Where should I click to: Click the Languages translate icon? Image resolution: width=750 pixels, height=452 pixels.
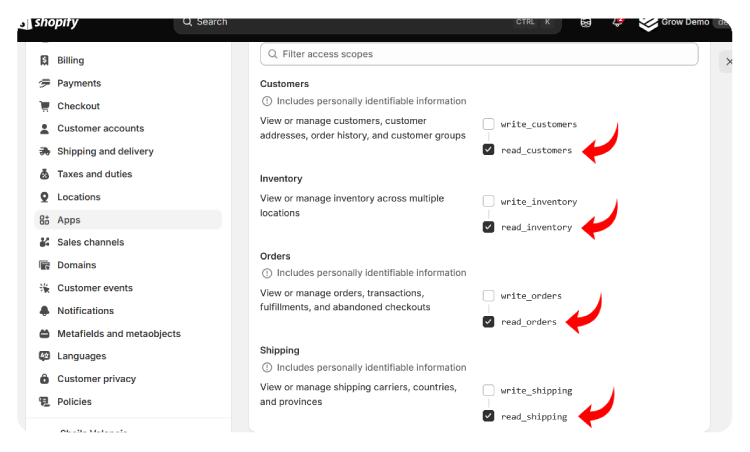pyautogui.click(x=44, y=356)
